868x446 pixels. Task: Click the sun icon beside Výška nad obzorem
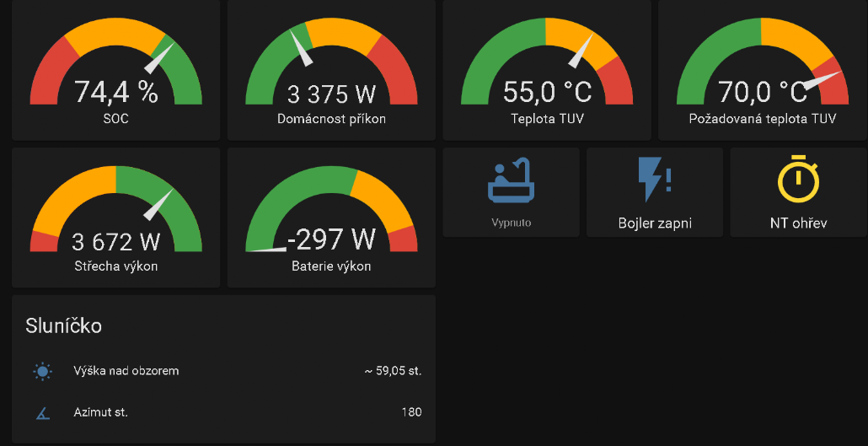click(x=43, y=371)
